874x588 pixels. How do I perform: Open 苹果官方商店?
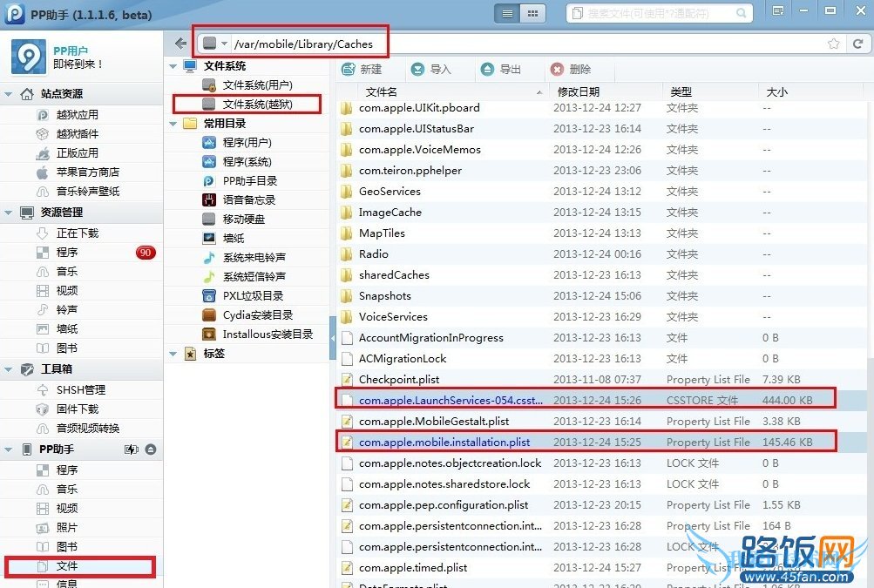tap(78, 172)
